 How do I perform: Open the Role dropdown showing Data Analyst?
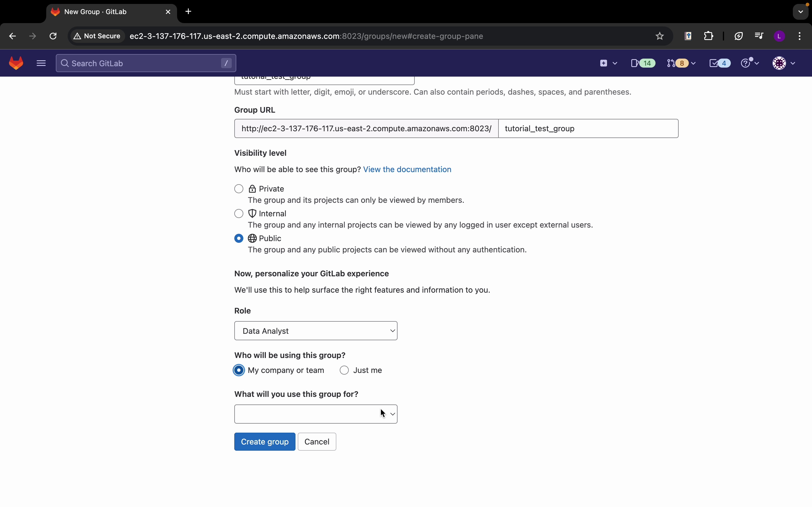point(315,331)
